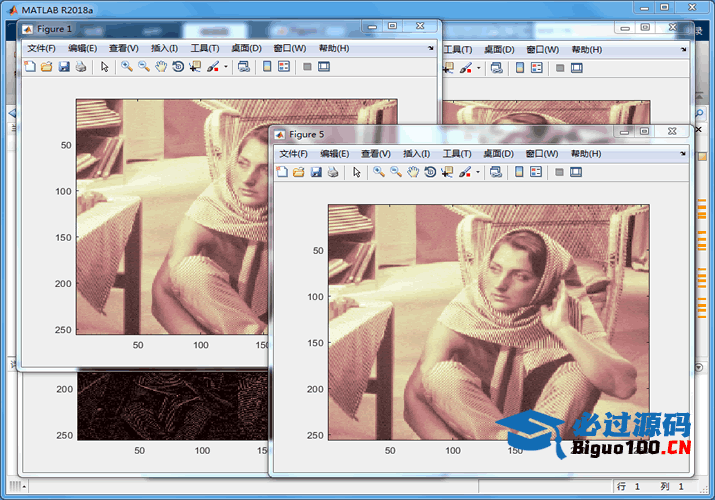The image size is (715, 500).
Task: Insert legend using Figure 5 toolbar icon
Action: 536,172
